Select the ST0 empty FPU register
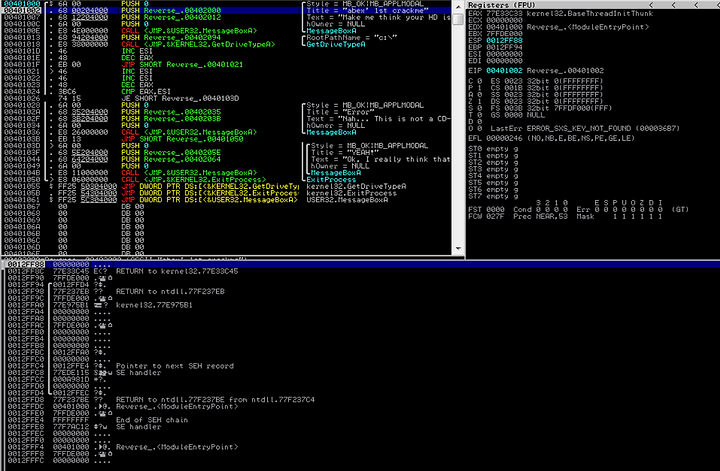Image resolution: width=720 pixels, height=471 pixels. pyautogui.click(x=493, y=149)
